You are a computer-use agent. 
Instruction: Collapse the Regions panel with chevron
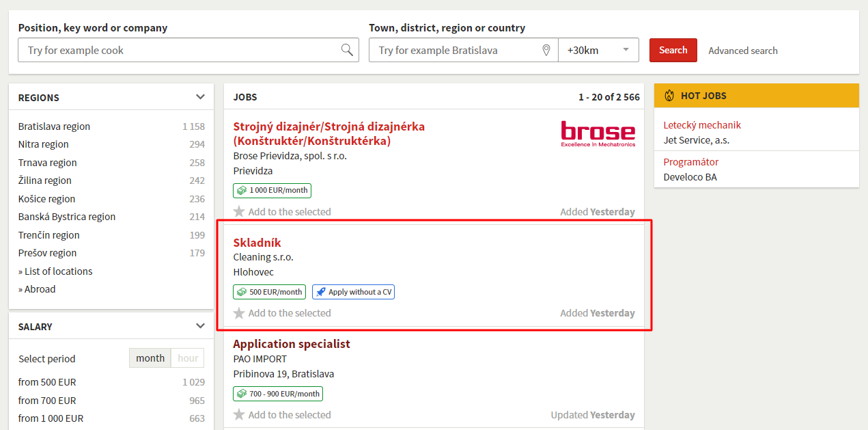200,97
